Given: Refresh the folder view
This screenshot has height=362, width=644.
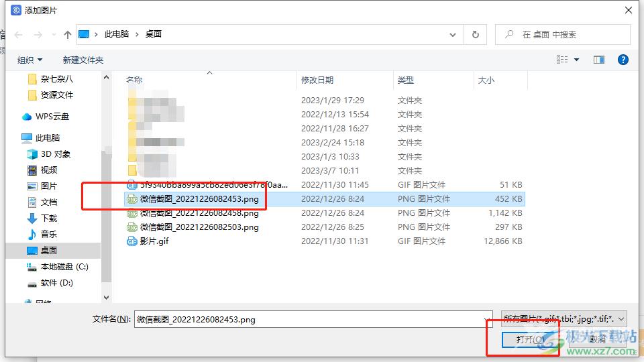Looking at the screenshot, I should tap(475, 34).
